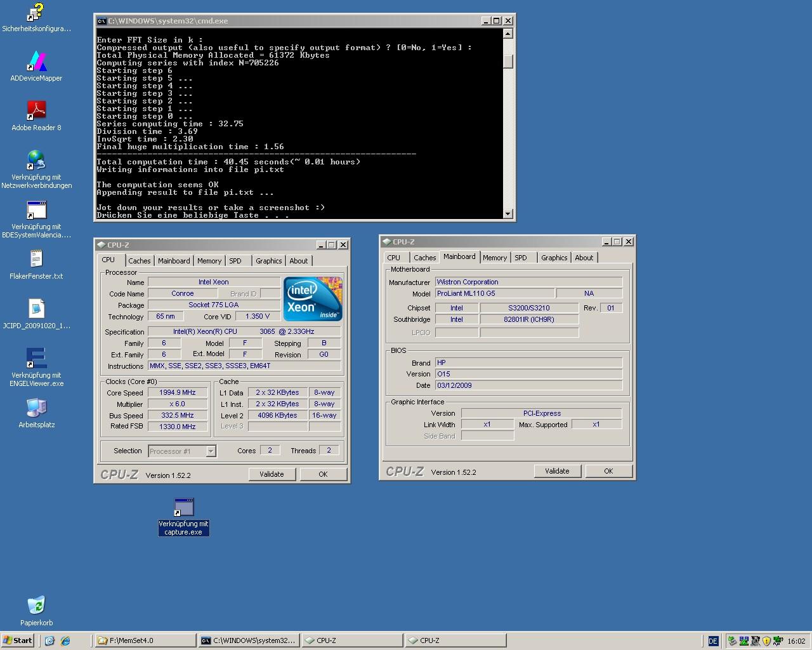Click Instructions field MMX, SSE list
Screen dimensions: 812x650
click(x=244, y=366)
